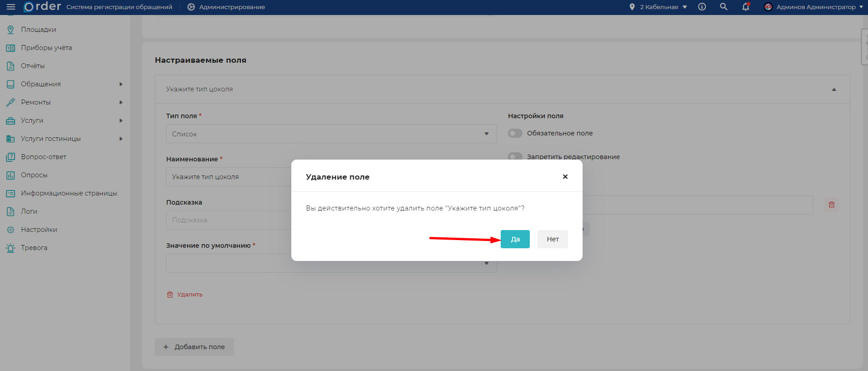
Task: Collapse the Укажите тип цоколя panel
Action: pyautogui.click(x=834, y=90)
